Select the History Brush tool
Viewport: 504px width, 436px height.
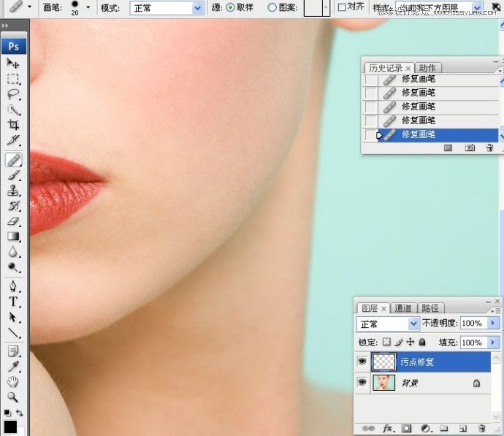pyautogui.click(x=13, y=206)
